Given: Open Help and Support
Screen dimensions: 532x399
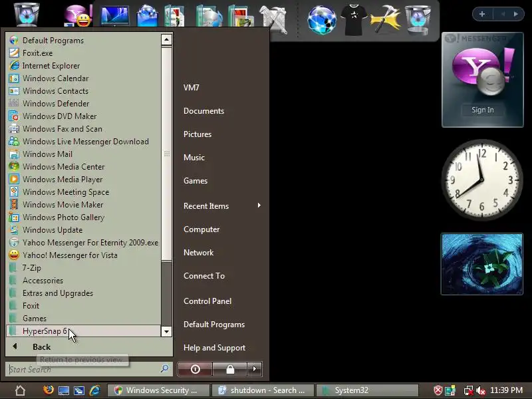Looking at the screenshot, I should [x=214, y=348].
